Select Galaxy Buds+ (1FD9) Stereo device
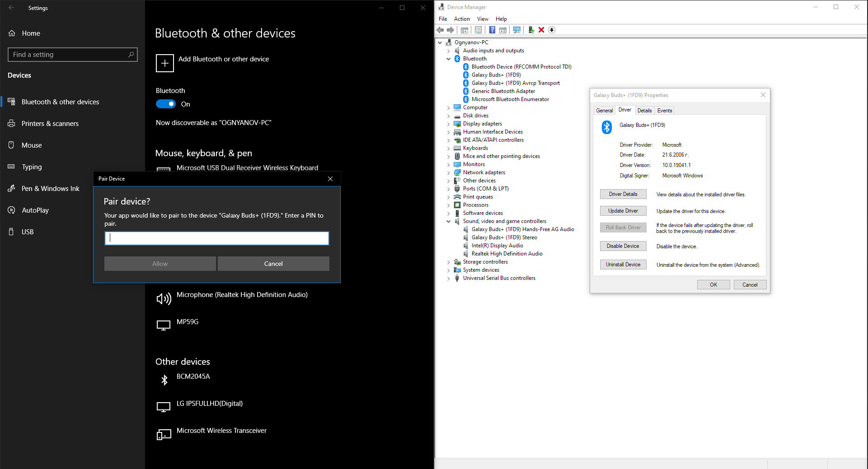 (504, 237)
